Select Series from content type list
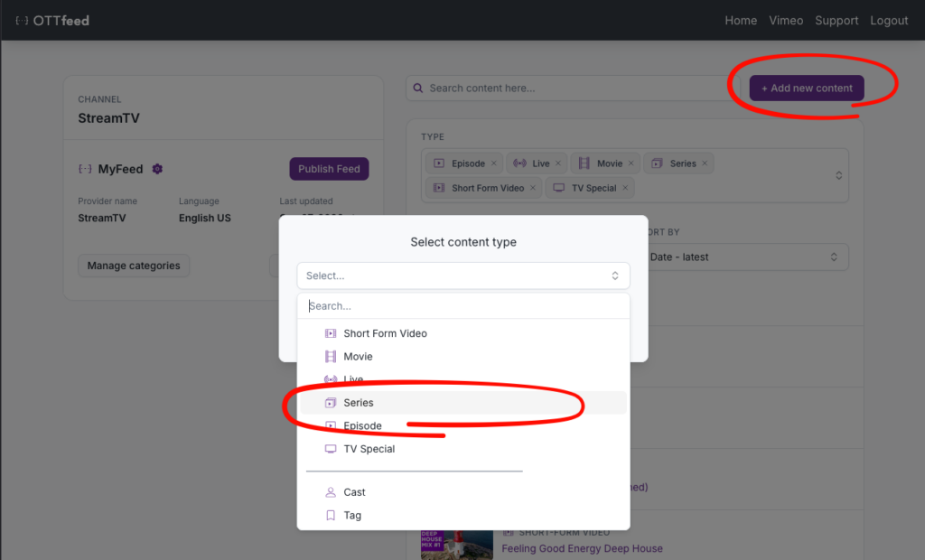Screen dimensions: 925x560 point(463,403)
